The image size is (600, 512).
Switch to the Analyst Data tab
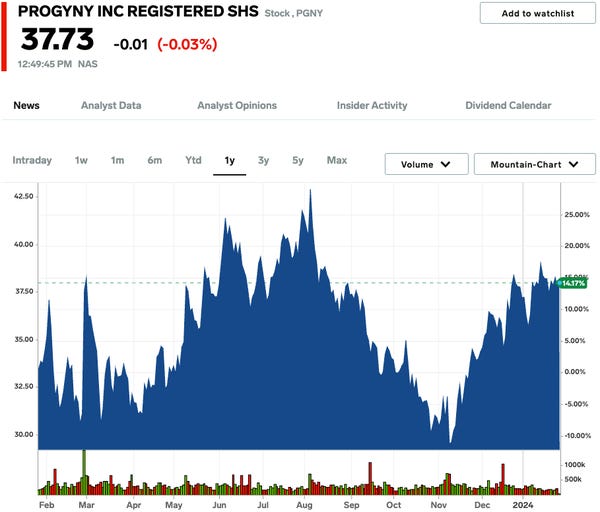click(x=111, y=105)
